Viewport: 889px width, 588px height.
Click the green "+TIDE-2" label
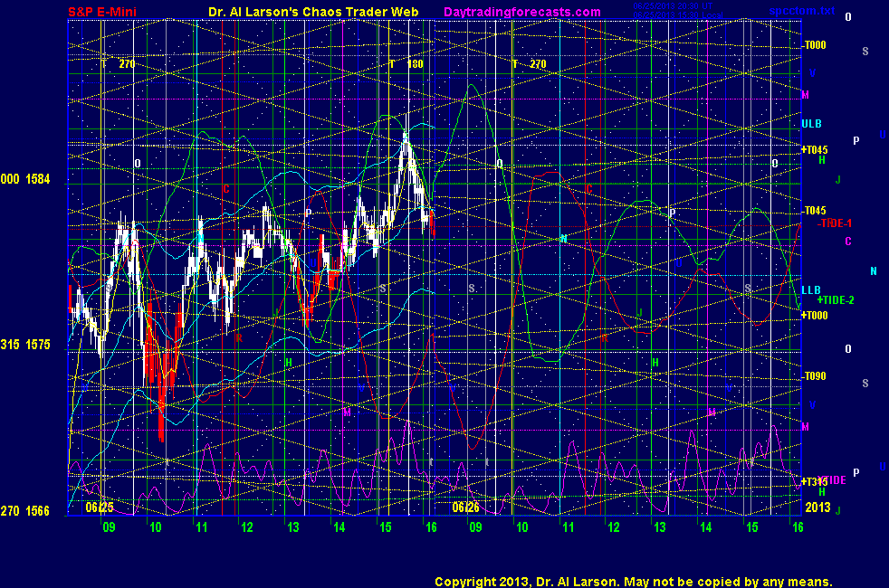[836, 300]
